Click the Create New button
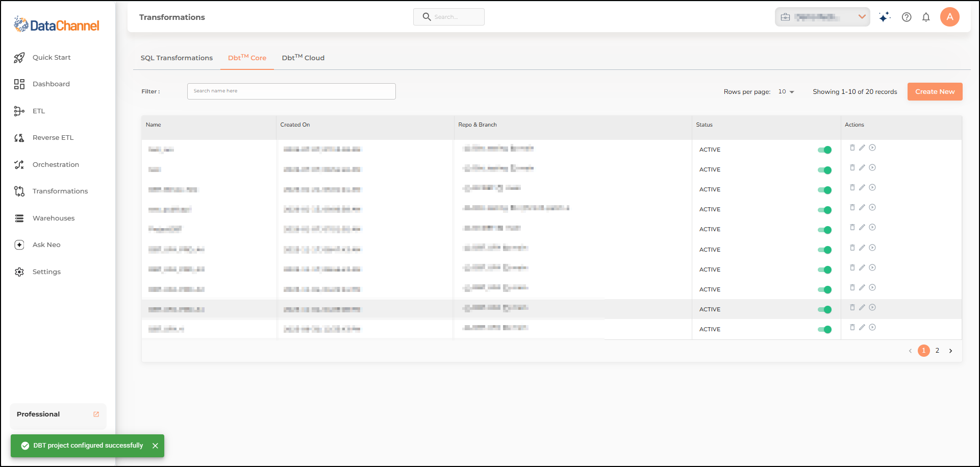The width and height of the screenshot is (980, 467). 935,92
